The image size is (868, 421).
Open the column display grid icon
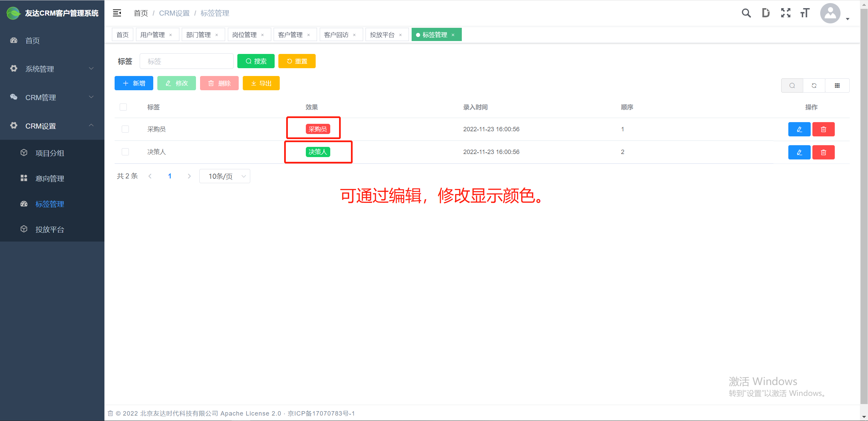point(837,85)
